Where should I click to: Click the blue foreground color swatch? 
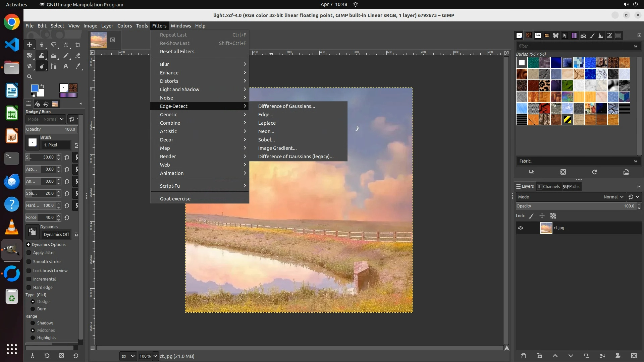pos(34,88)
